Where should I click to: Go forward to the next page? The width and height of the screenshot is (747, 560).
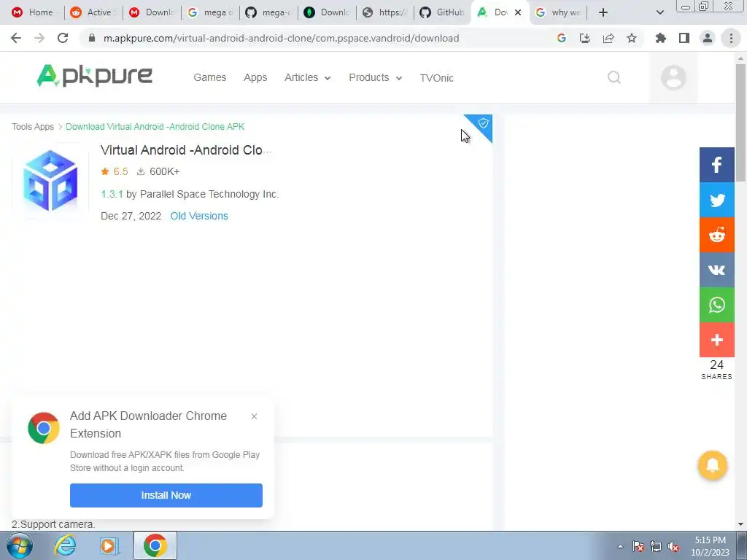(39, 38)
